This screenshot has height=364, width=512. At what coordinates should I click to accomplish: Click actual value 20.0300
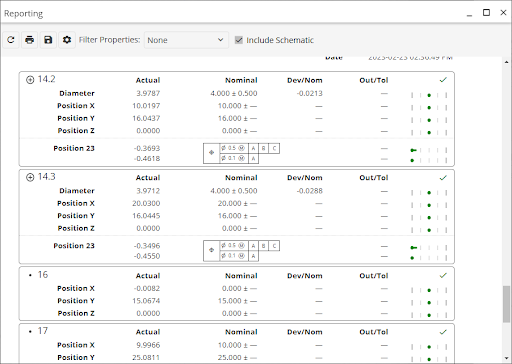click(x=146, y=203)
